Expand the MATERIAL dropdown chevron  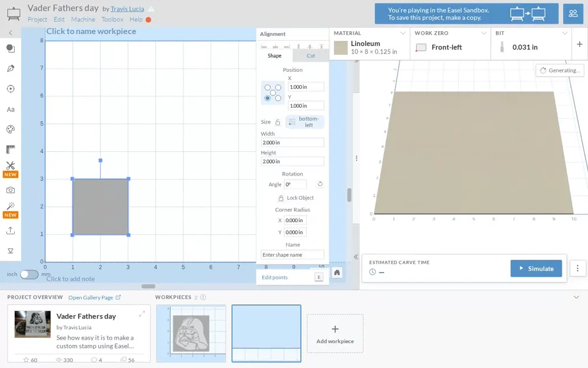tap(403, 33)
